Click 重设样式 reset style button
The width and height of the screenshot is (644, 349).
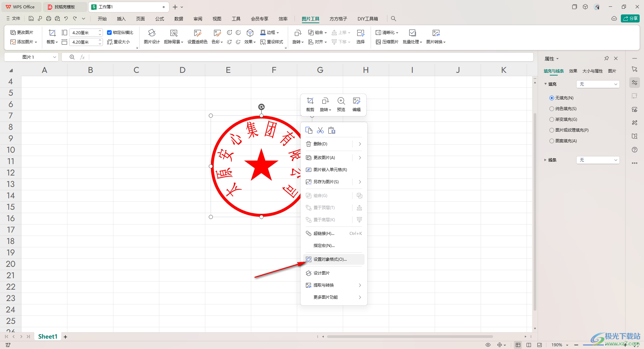coord(272,42)
